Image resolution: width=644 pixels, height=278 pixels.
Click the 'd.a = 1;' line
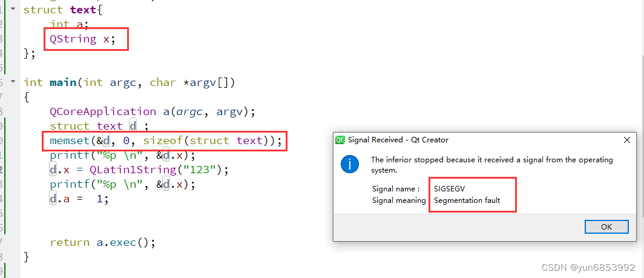[x=79, y=199]
